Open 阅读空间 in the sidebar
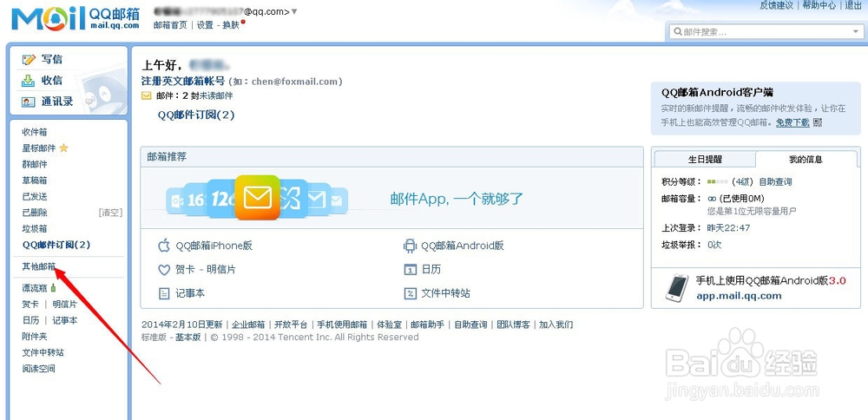The height and width of the screenshot is (420, 868). pos(39,368)
